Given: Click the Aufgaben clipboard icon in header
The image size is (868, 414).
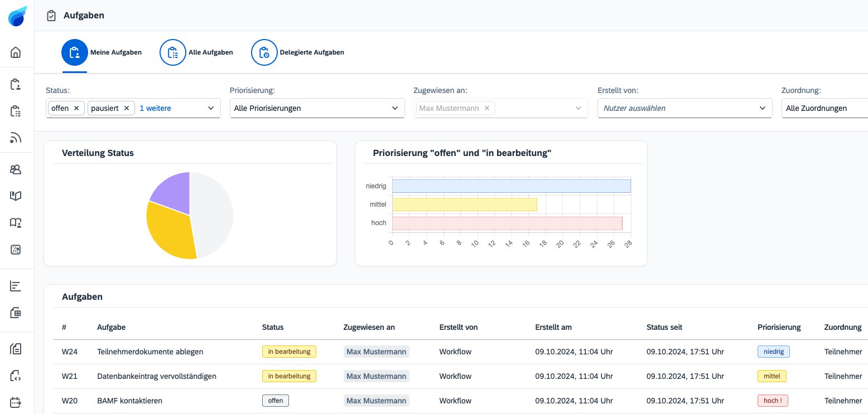Looking at the screenshot, I should point(51,16).
